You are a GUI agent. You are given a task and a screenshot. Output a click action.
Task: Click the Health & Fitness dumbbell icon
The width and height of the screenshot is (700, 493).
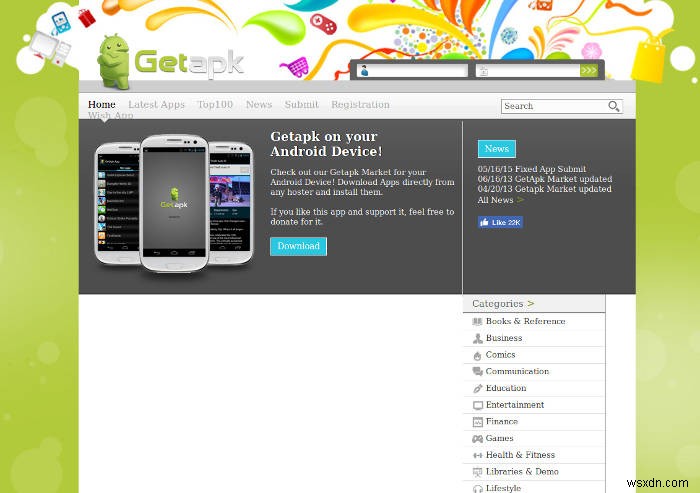(477, 455)
